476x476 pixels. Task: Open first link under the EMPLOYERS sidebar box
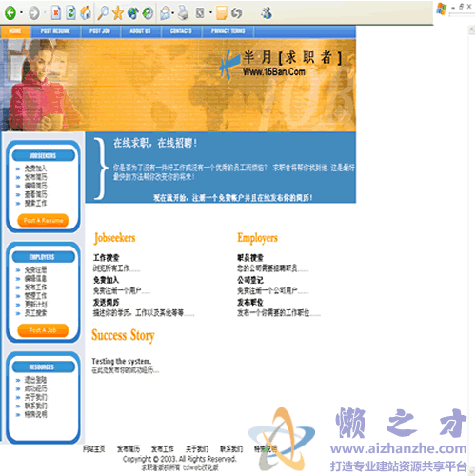pos(35,270)
